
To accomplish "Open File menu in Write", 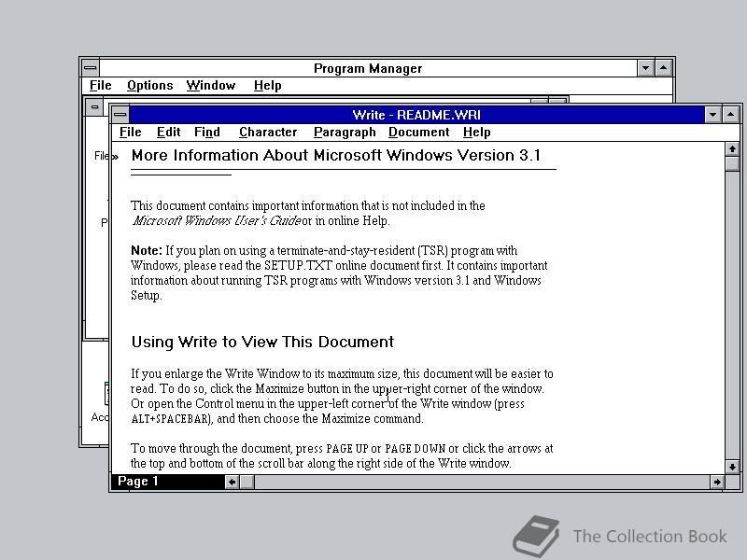I will (x=130, y=132).
